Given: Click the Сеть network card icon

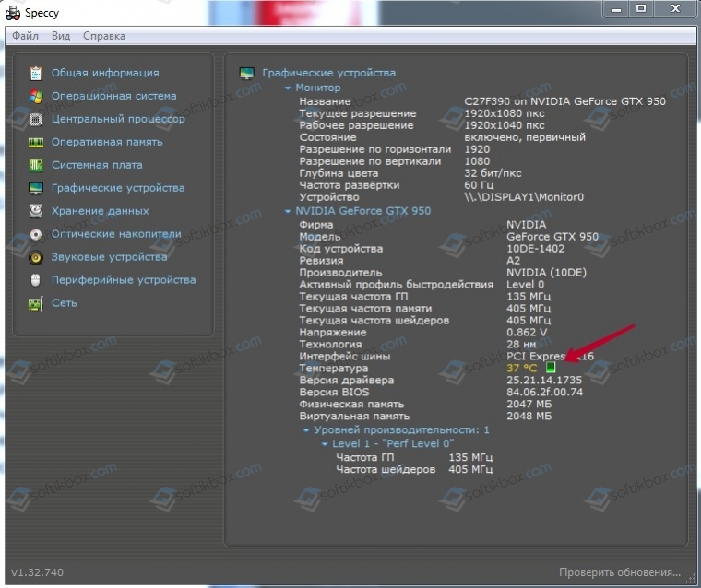Looking at the screenshot, I should point(36,304).
